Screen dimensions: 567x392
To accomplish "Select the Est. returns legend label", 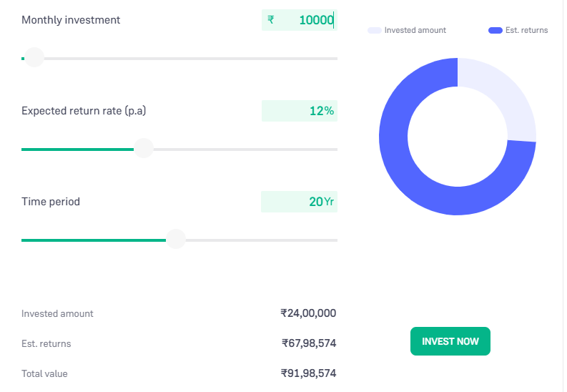I will point(528,30).
